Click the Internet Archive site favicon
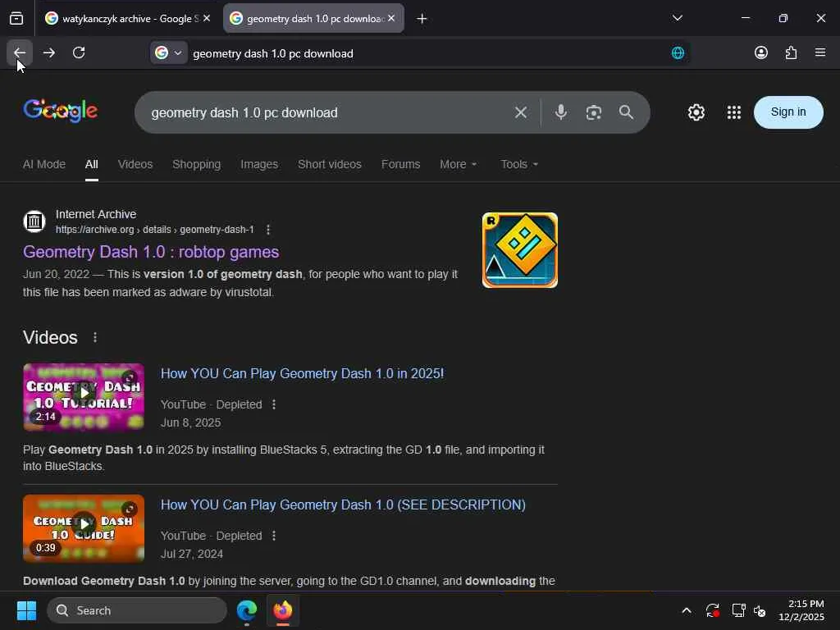Image resolution: width=840 pixels, height=630 pixels. pos(34,221)
